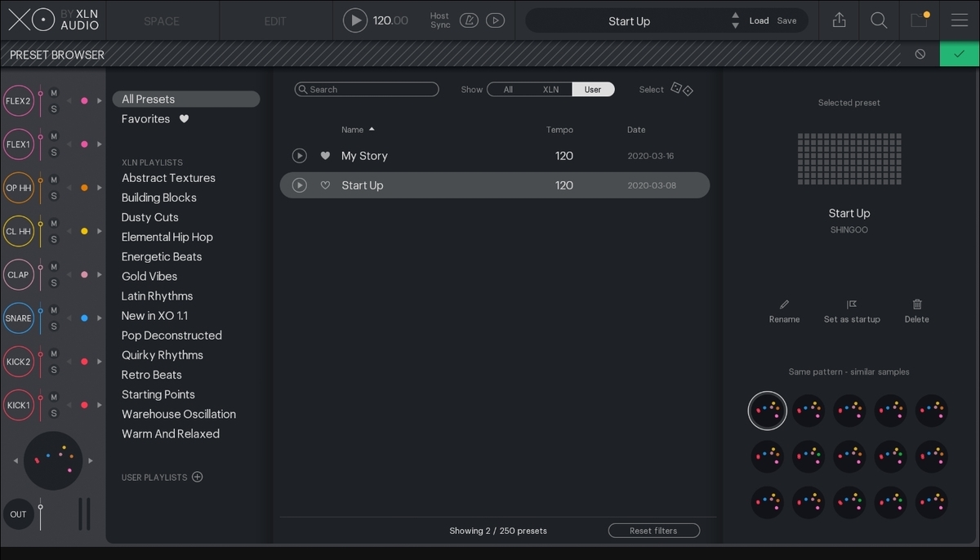Click the Set as startup flag icon
This screenshot has width=980, height=560.
click(852, 304)
